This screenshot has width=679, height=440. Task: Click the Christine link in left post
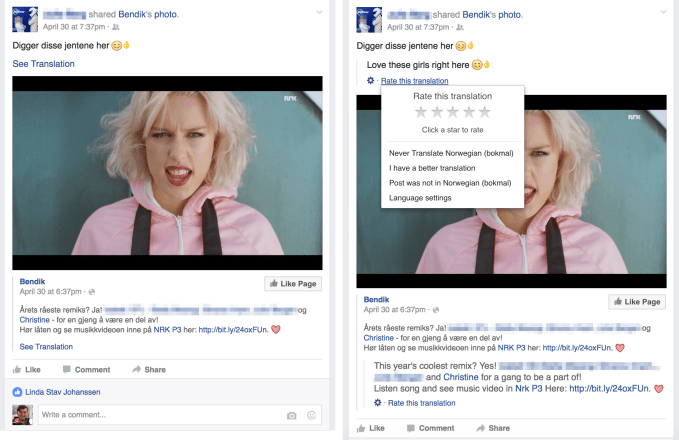[x=35, y=320]
